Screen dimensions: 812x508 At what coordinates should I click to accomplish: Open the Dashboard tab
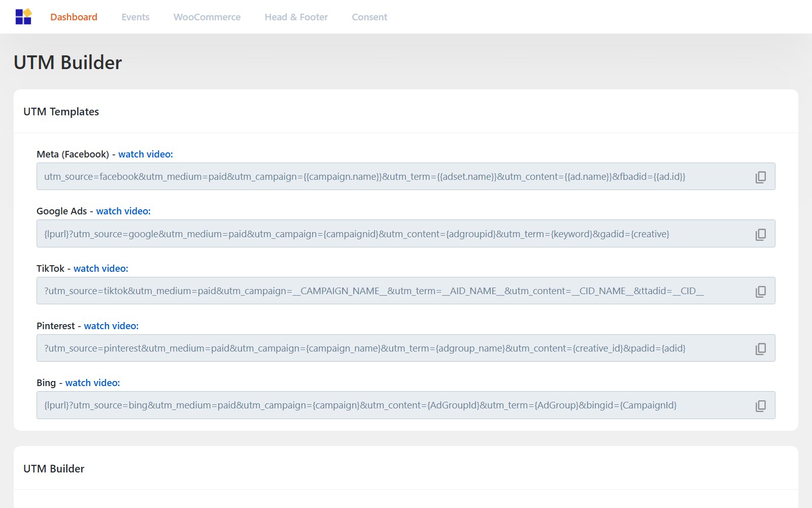[74, 17]
